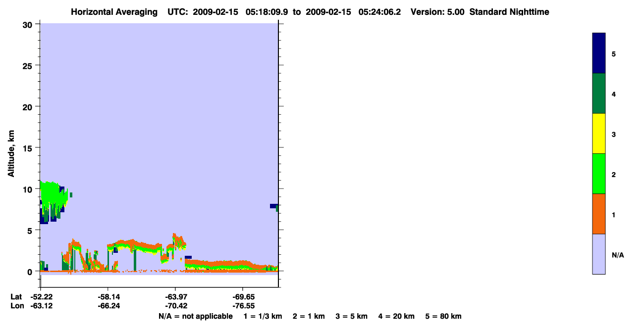Image resolution: width=644 pixels, height=330 pixels.
Task: Click the orange level 1 color swatch
Action: (x=599, y=214)
